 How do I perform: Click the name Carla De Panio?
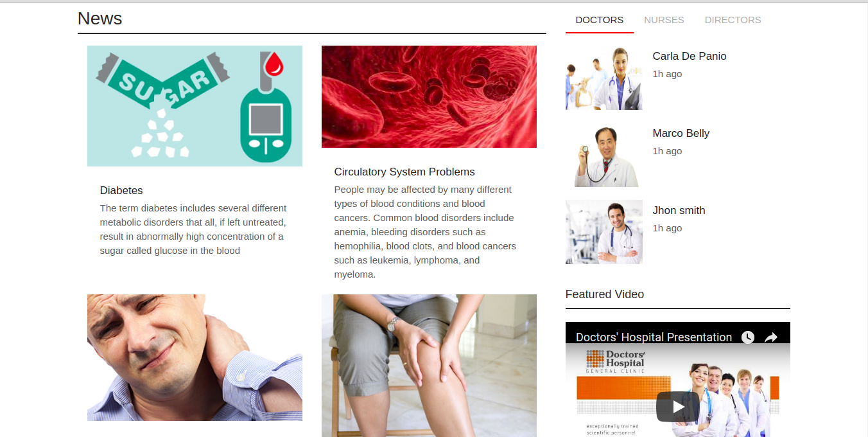click(x=690, y=56)
